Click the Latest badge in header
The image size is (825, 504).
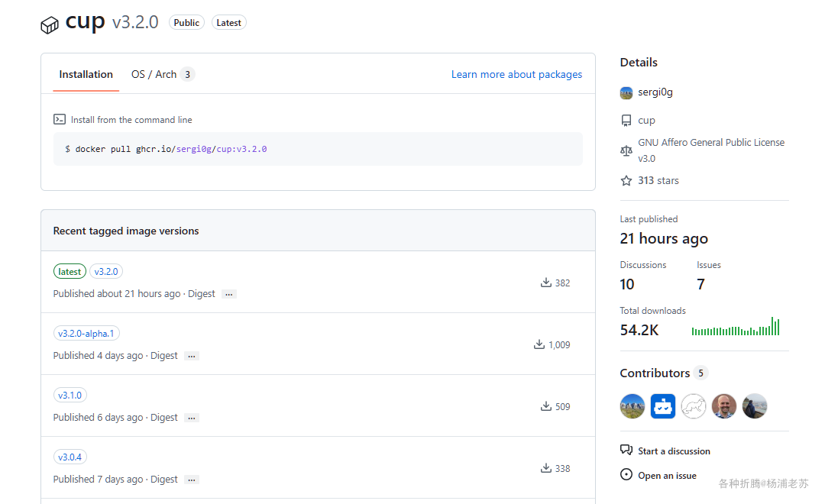(x=228, y=23)
